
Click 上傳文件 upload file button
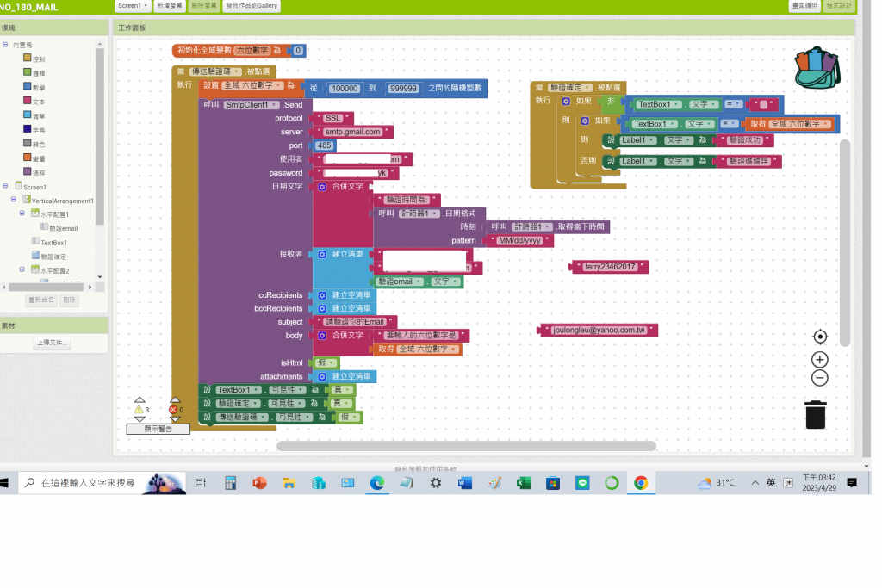[51, 343]
